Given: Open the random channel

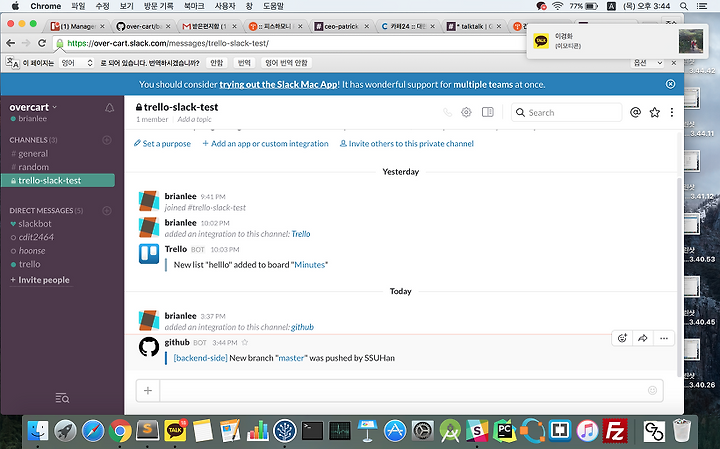Looking at the screenshot, I should [x=34, y=167].
